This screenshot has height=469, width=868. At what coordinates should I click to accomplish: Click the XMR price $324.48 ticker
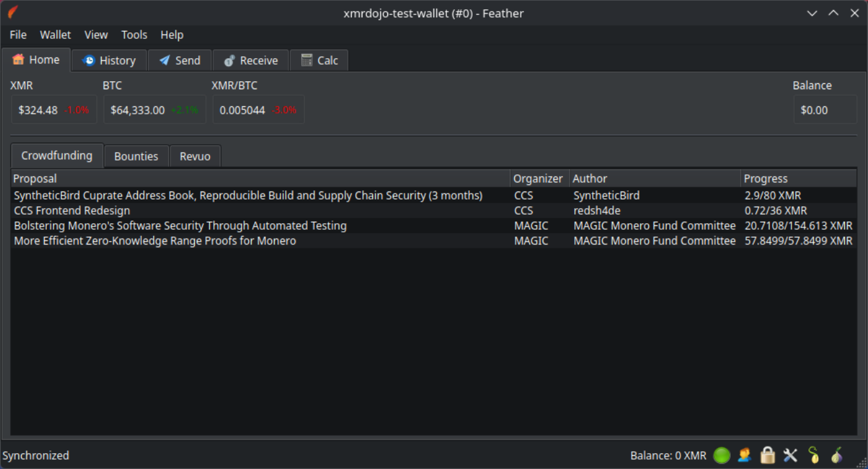[x=53, y=110]
